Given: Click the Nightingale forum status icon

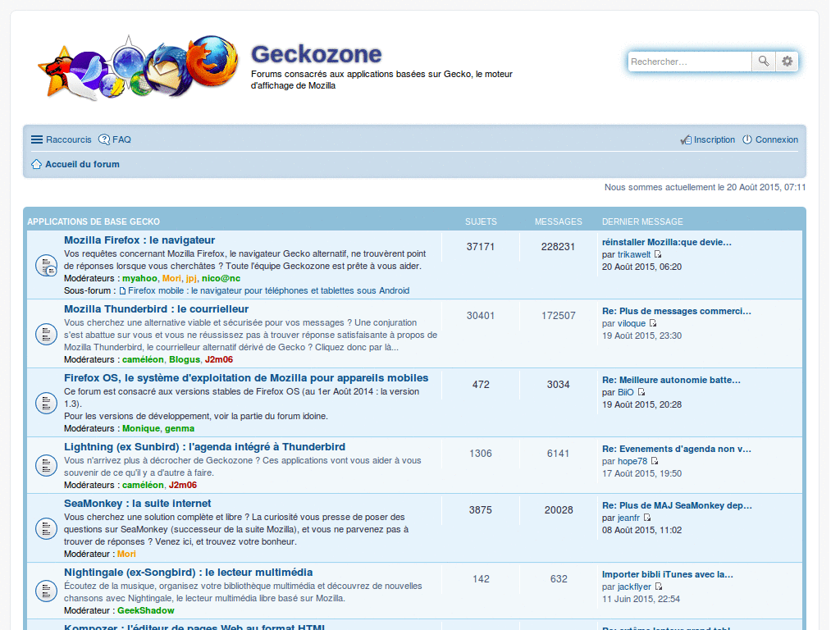Looking at the screenshot, I should click(46, 591).
